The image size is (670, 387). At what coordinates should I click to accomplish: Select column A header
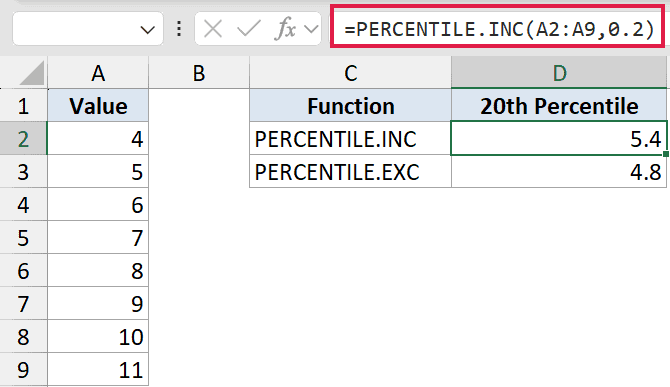[x=98, y=73]
